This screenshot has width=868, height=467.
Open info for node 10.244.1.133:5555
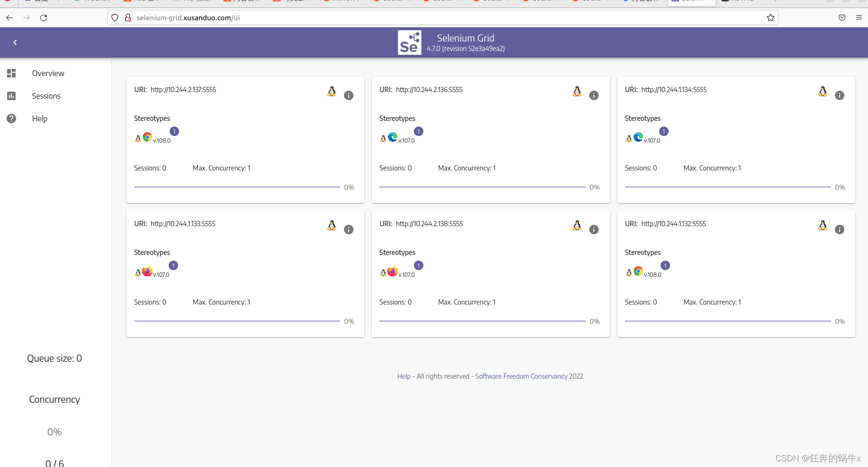tap(349, 229)
